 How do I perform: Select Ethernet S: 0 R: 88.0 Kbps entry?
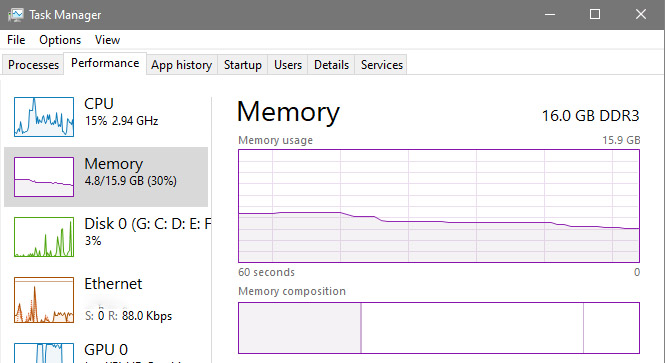[x=106, y=300]
